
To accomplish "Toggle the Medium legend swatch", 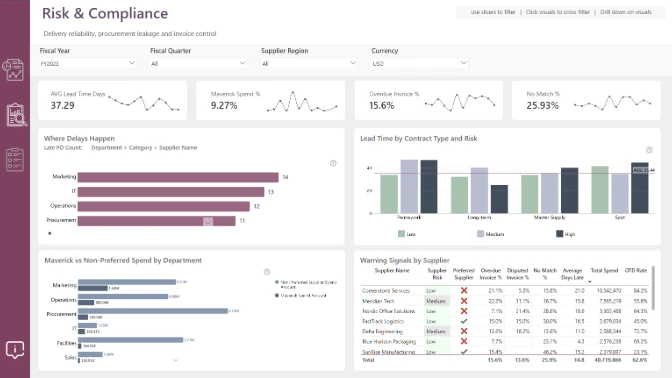I will pyautogui.click(x=480, y=234).
